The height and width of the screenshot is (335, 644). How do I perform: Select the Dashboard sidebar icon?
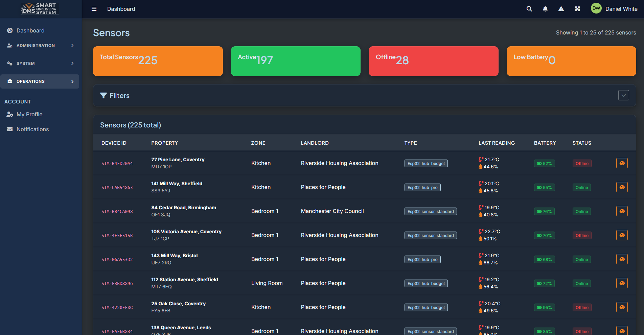10,30
